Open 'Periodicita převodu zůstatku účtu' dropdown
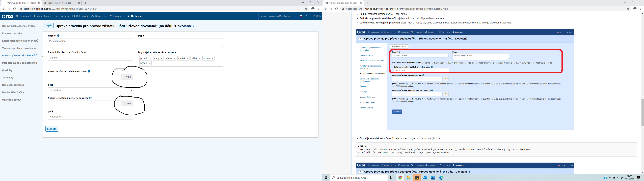 [91, 58]
